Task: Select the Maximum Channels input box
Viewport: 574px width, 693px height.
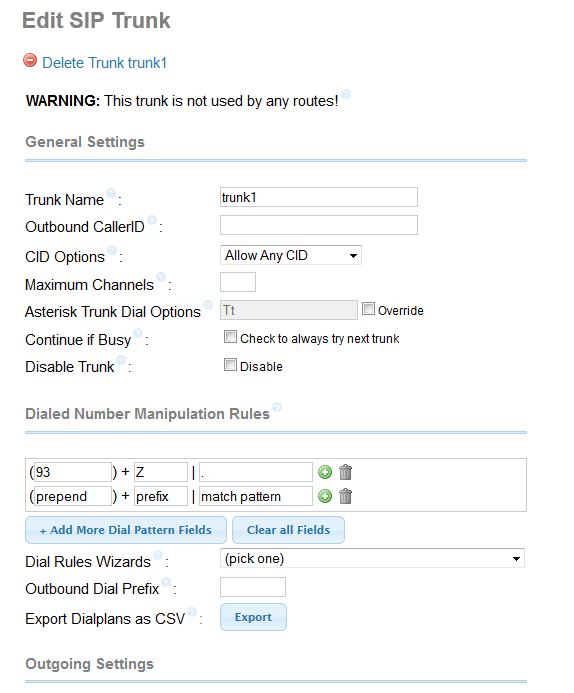Action: pos(238,282)
